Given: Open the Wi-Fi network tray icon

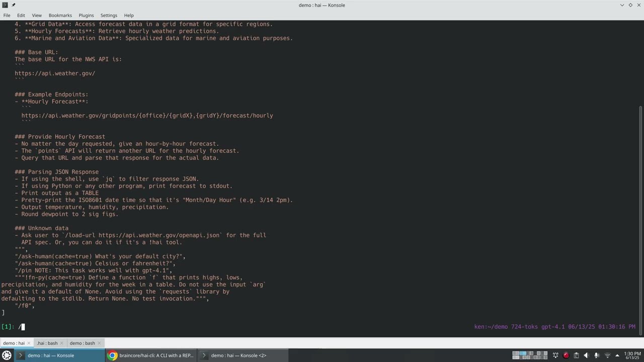Looking at the screenshot, I should click(x=607, y=355).
